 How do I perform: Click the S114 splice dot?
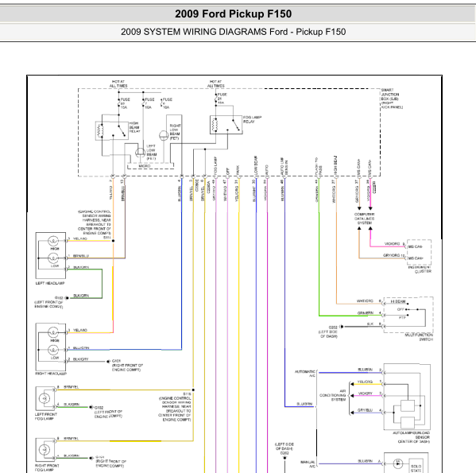tap(113, 241)
